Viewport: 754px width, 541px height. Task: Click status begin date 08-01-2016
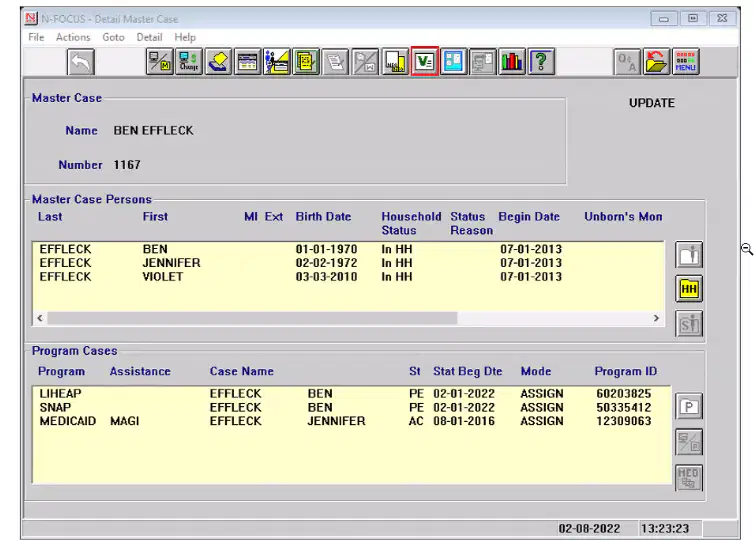[464, 421]
